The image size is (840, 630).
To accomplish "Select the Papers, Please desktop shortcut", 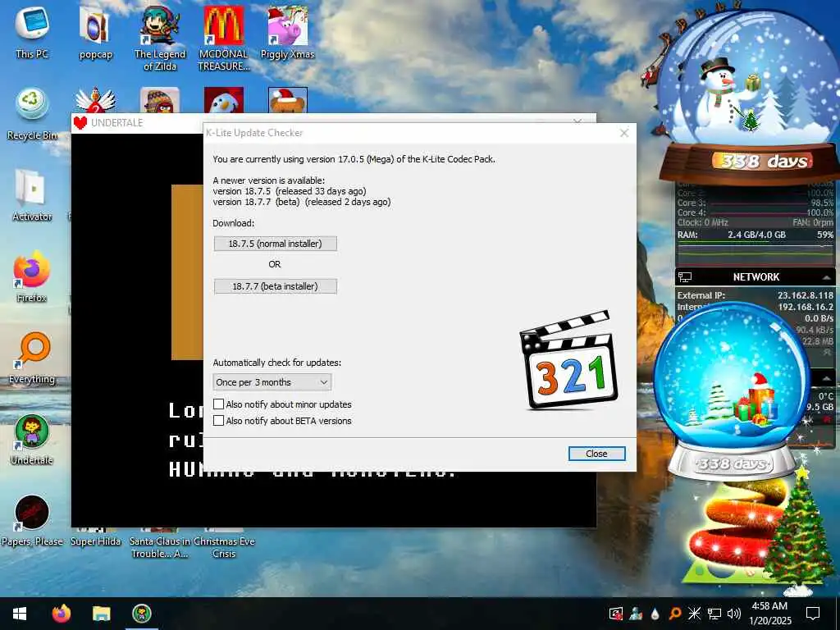I will [x=32, y=521].
